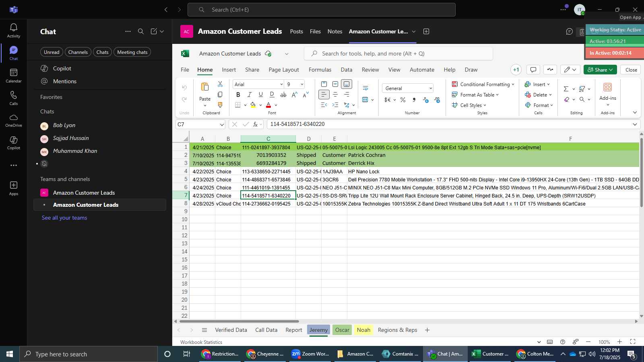The height and width of the screenshot is (362, 644).
Task: Click the Unread filter chip
Action: 52,52
